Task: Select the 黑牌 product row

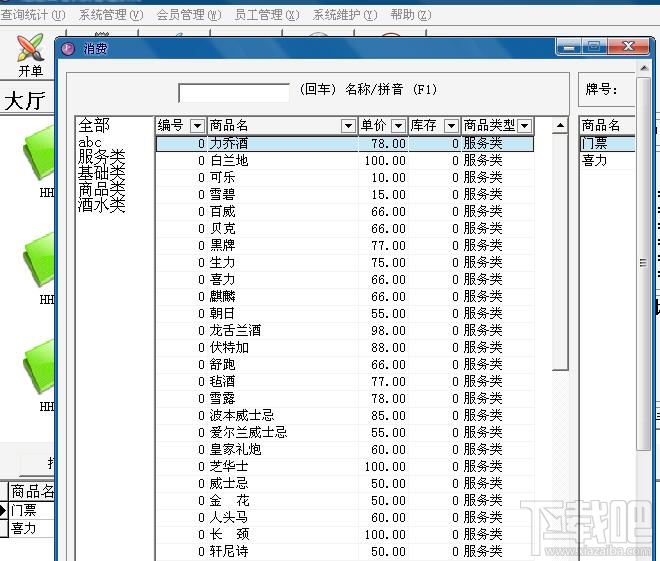Action: click(x=345, y=245)
